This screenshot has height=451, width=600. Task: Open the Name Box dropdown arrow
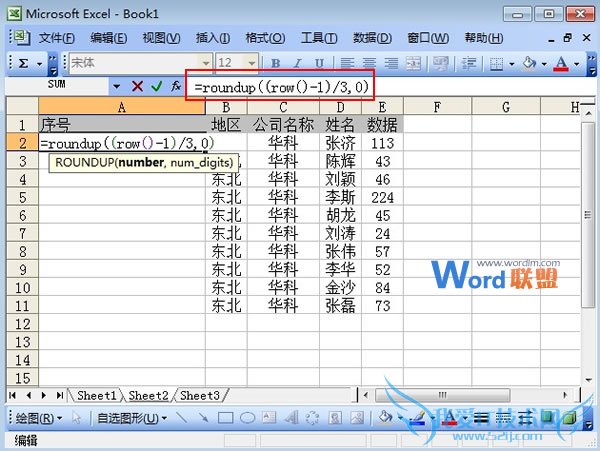pos(117,86)
